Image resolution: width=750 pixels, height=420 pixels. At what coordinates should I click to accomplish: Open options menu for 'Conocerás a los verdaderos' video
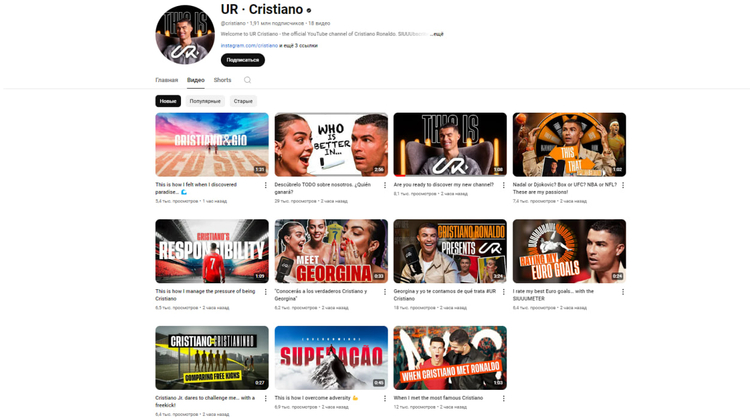point(385,292)
